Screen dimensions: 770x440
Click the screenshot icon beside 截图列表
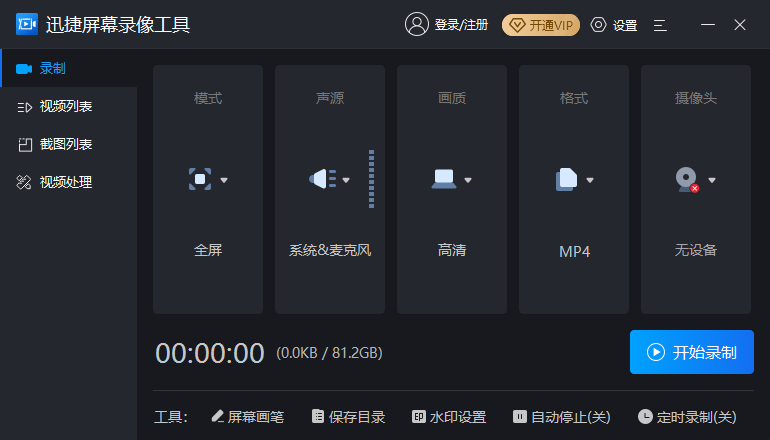[25, 144]
